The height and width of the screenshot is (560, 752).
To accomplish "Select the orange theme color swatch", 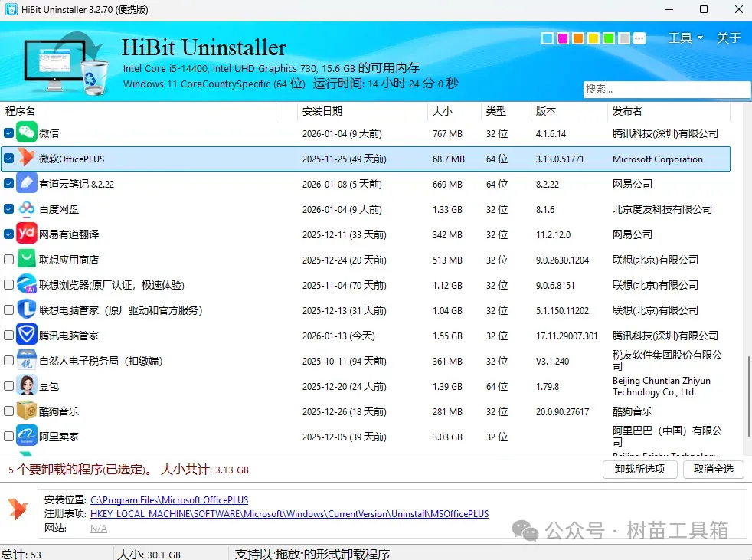I will pos(578,38).
